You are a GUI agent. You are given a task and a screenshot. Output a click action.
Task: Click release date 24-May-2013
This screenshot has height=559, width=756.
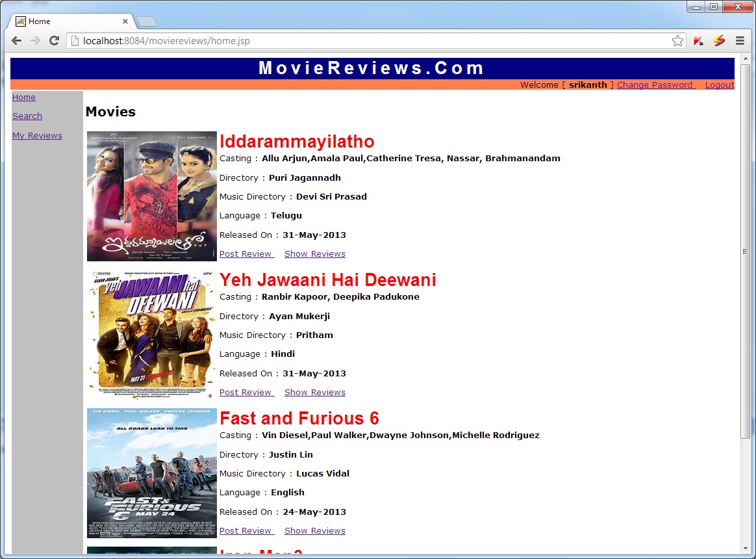(314, 512)
